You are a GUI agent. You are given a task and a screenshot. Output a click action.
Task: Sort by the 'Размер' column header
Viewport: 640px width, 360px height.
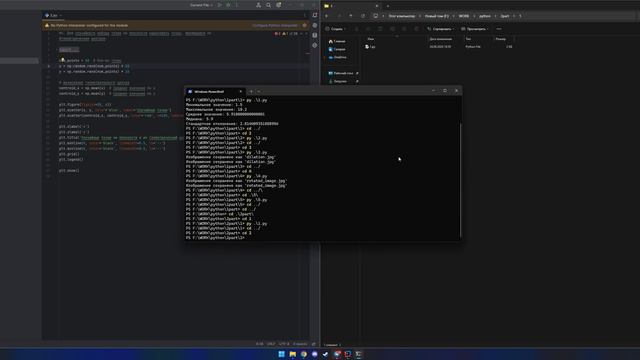point(501,39)
